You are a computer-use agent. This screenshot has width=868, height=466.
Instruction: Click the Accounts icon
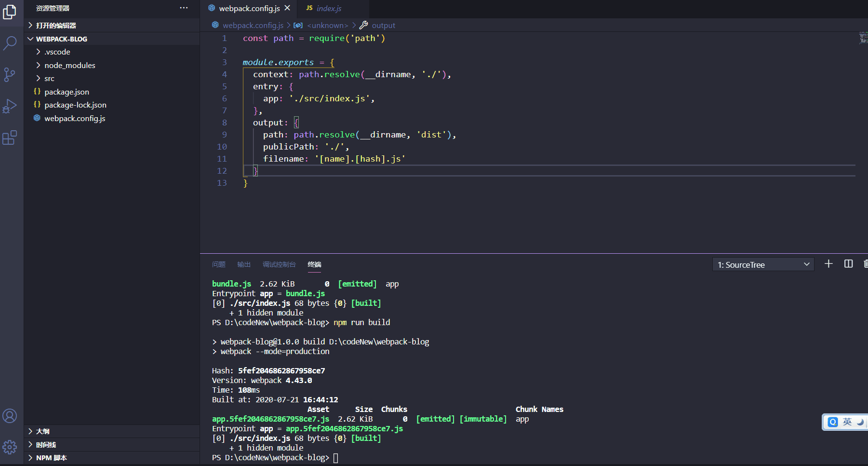[x=10, y=416]
